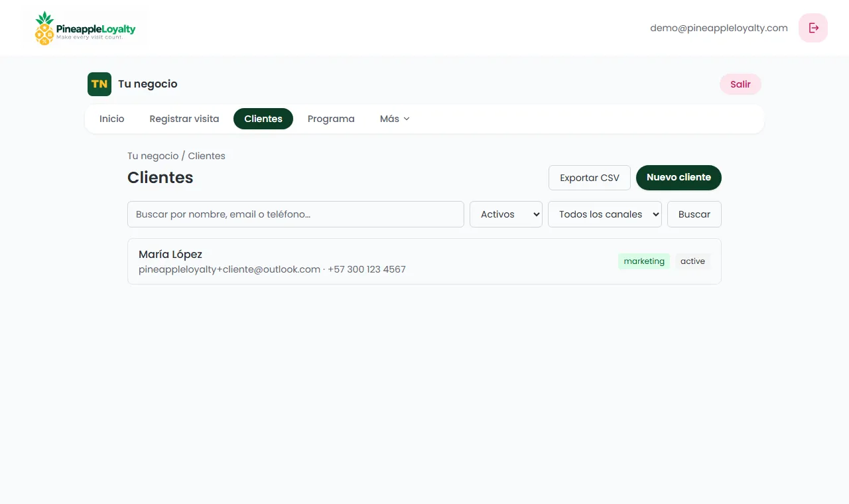Open the Todos los canales dropdown
Screen dimensions: 849x504
[x=605, y=214]
